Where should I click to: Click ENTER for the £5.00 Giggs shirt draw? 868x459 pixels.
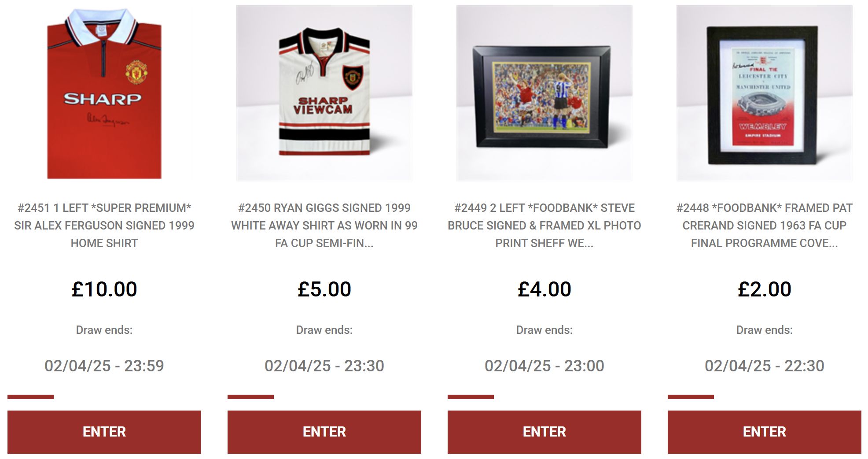coord(324,432)
